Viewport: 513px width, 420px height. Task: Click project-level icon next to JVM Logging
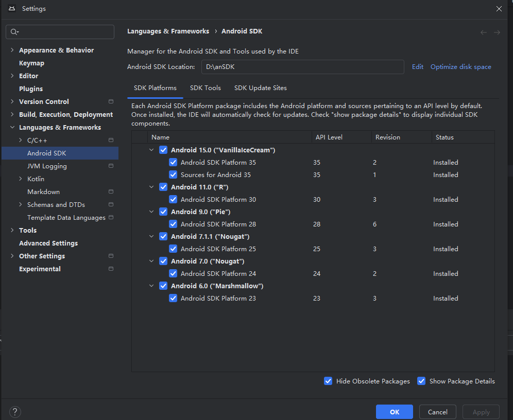111,166
